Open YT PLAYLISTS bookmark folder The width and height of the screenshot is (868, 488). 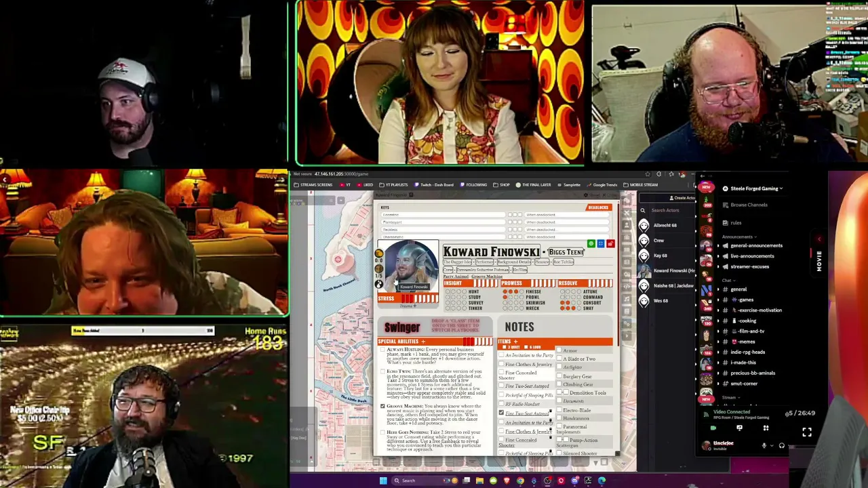point(393,185)
